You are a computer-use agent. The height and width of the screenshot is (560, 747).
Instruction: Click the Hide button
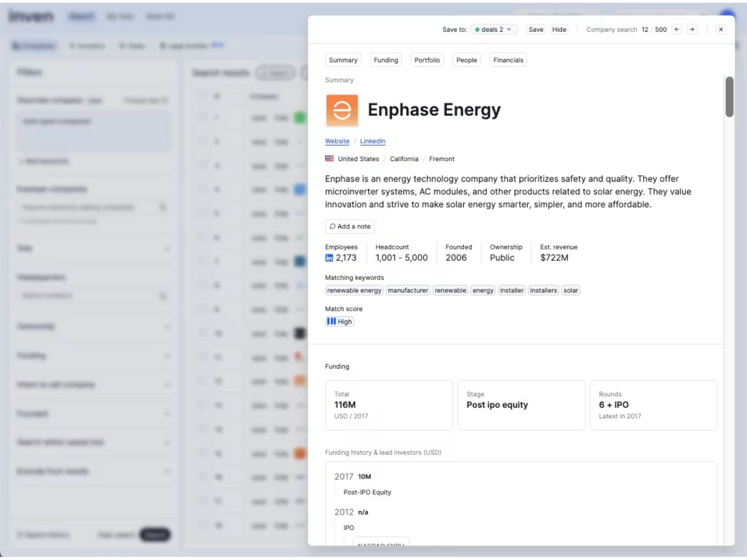pyautogui.click(x=559, y=29)
